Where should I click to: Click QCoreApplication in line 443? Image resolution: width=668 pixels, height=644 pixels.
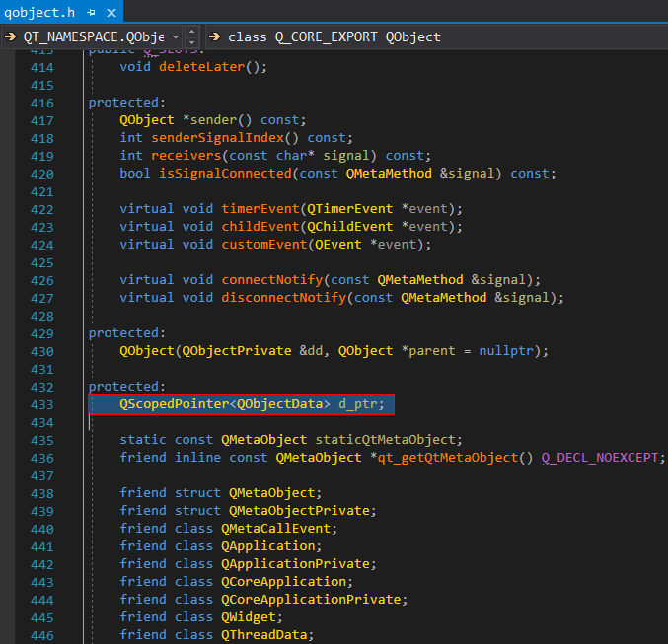pyautogui.click(x=284, y=582)
